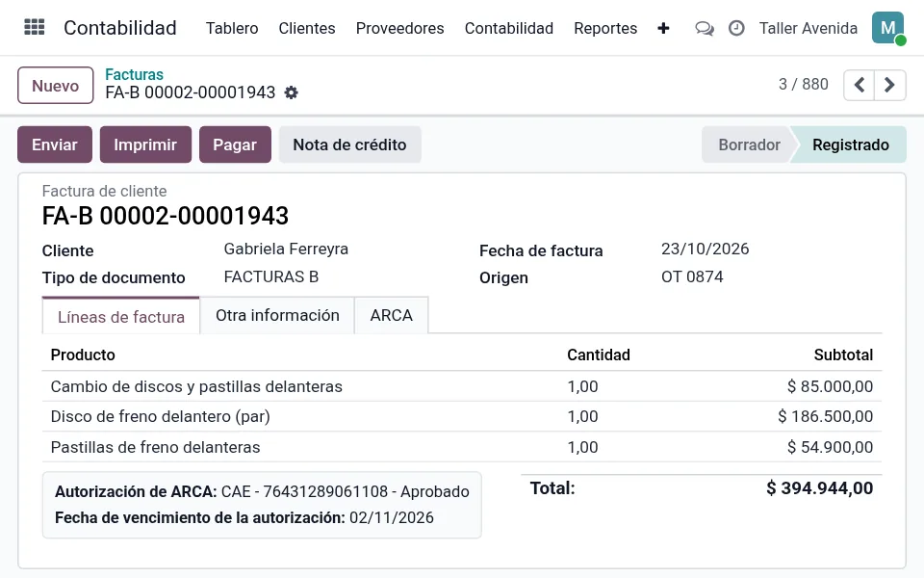The image size is (924, 578).
Task: Click the Gabriela Ferreyra client name
Action: [286, 249]
